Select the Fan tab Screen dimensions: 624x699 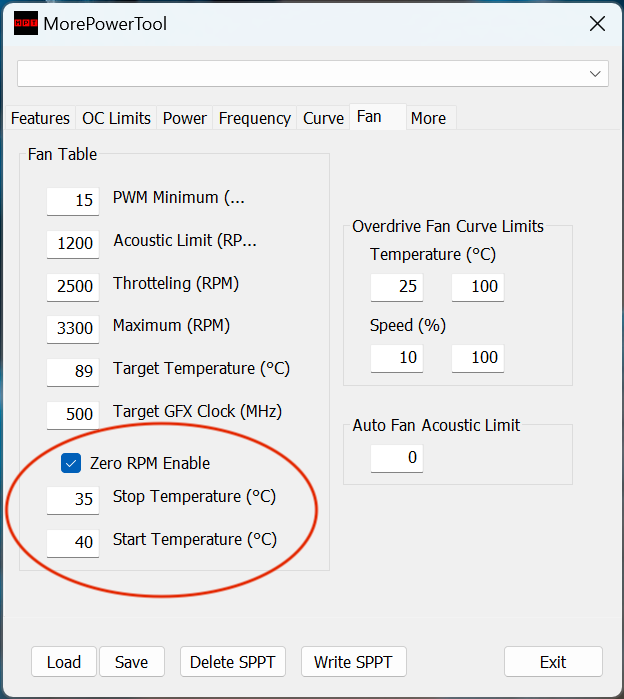378,117
